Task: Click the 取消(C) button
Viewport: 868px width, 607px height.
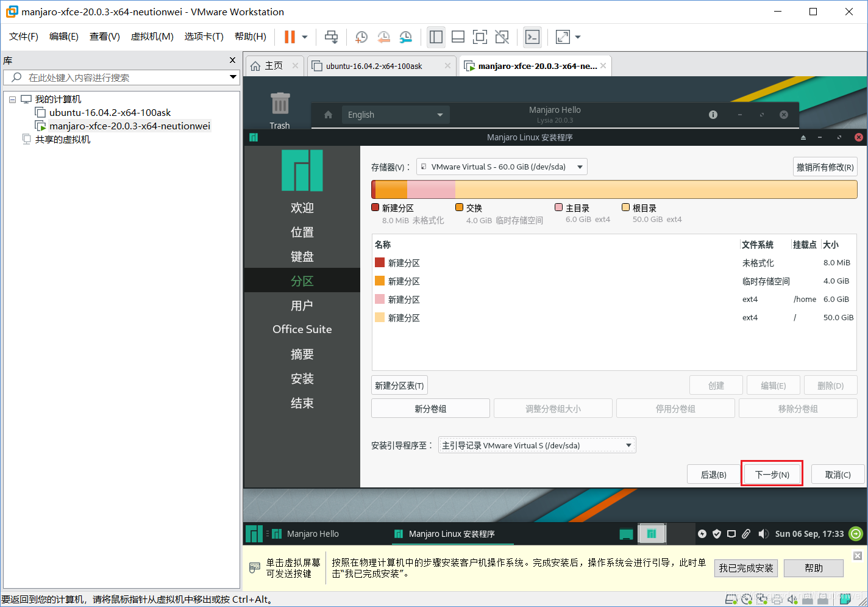Action: coord(838,475)
